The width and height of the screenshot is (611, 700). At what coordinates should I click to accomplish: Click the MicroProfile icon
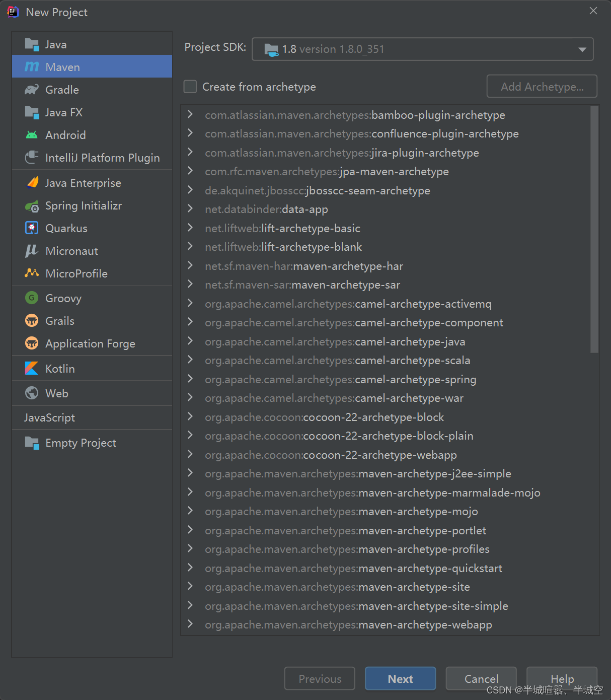[32, 273]
